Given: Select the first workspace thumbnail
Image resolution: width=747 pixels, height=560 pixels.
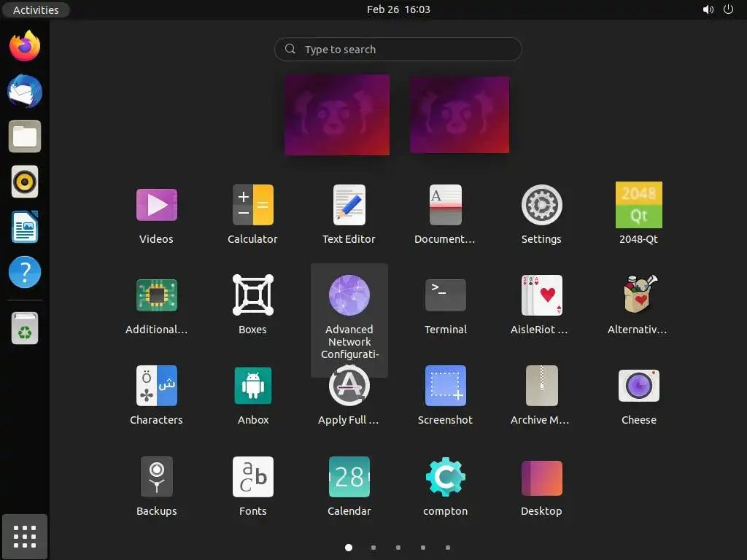Looking at the screenshot, I should tap(337, 114).
